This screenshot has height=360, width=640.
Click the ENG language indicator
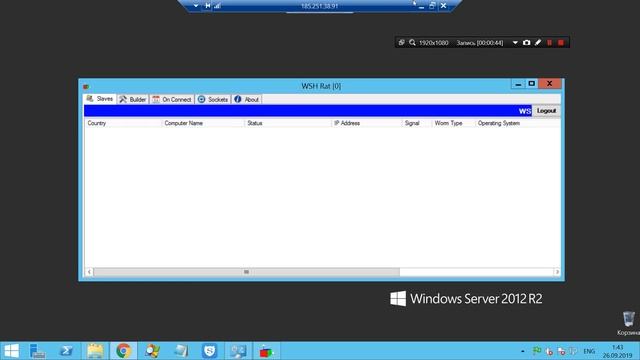click(x=589, y=351)
